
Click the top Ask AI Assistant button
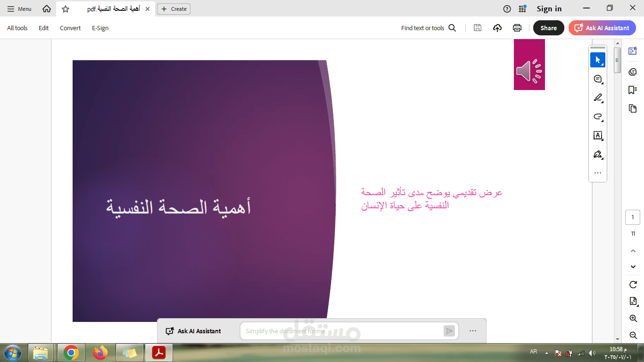point(602,28)
